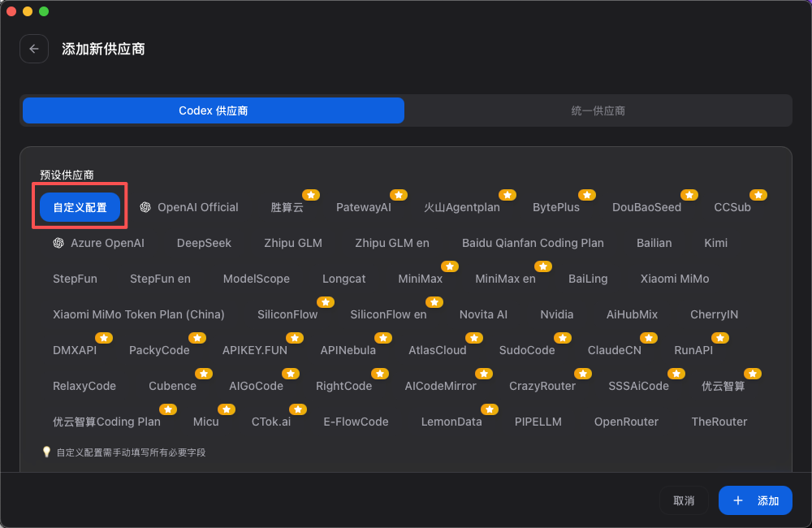Click the star badge on LemonData

(x=490, y=409)
